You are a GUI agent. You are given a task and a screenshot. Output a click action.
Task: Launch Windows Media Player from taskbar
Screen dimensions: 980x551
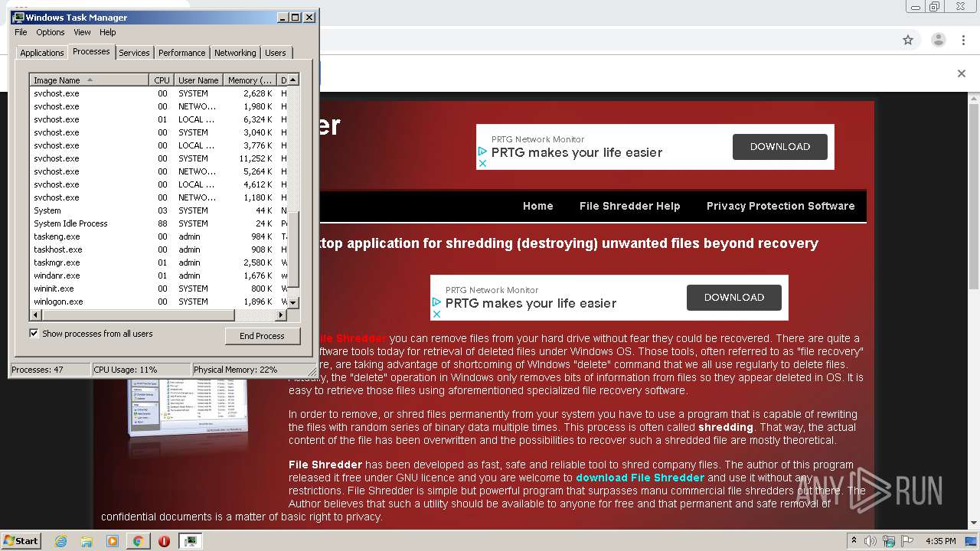(x=113, y=541)
